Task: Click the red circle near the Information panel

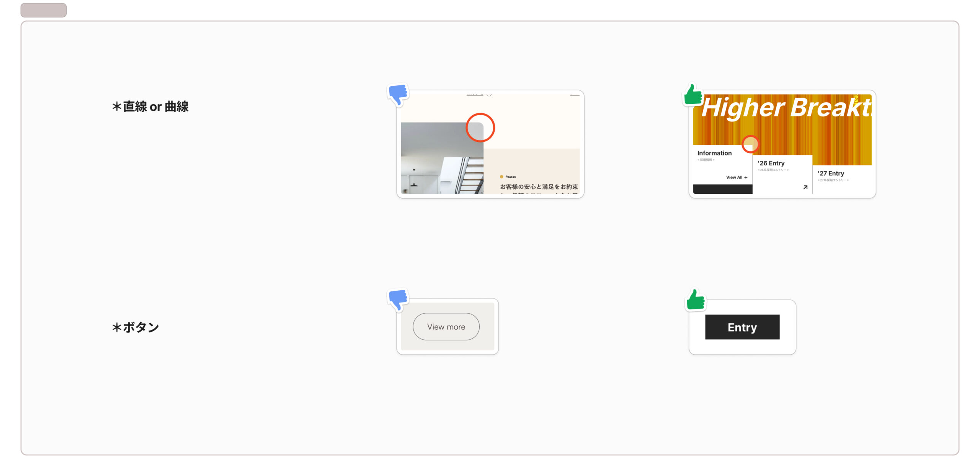Action: tap(750, 144)
